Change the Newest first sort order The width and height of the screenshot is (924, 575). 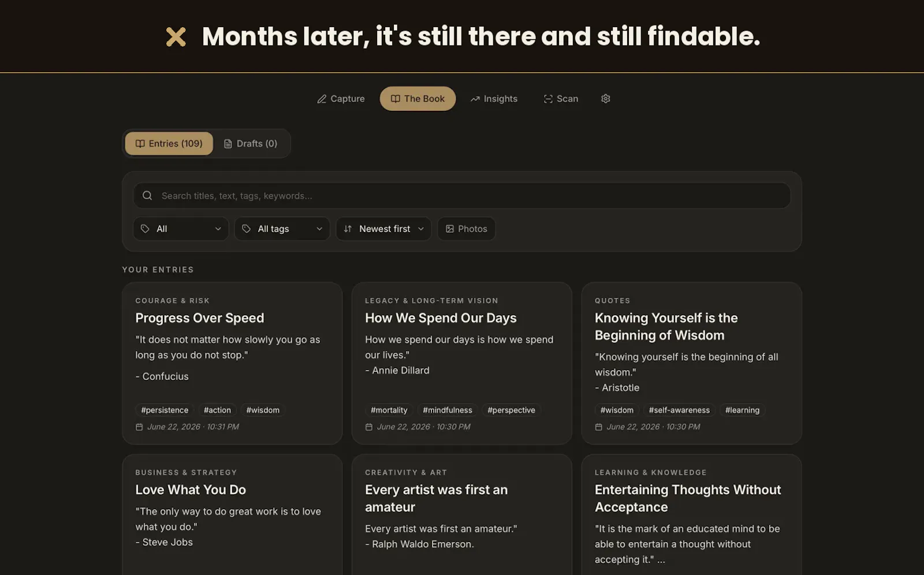[383, 229]
